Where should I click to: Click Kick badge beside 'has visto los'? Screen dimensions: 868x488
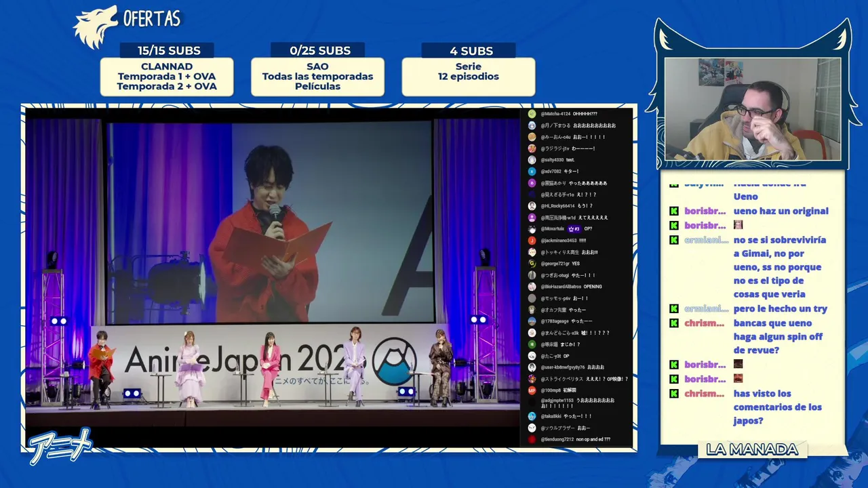[x=674, y=394]
